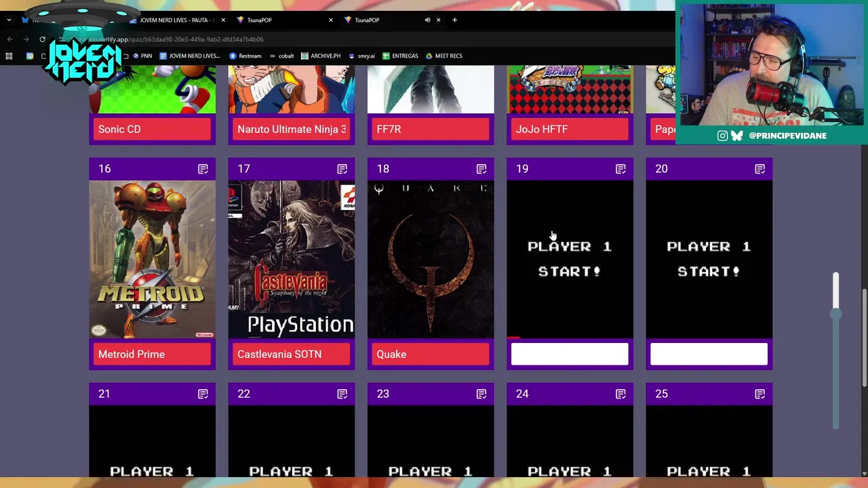Open notes icon on card 24

pyautogui.click(x=620, y=394)
